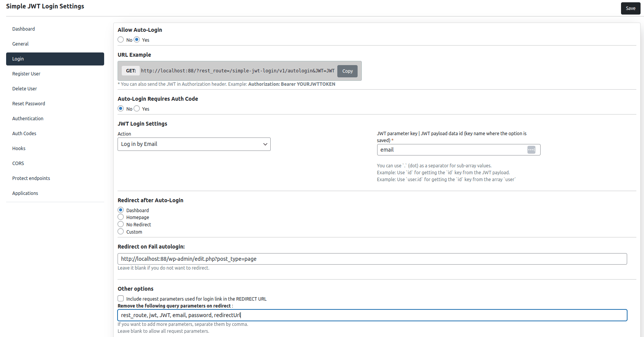
Task: Click 'Leave it blank if you do not want to redirect' text
Action: coord(163,268)
